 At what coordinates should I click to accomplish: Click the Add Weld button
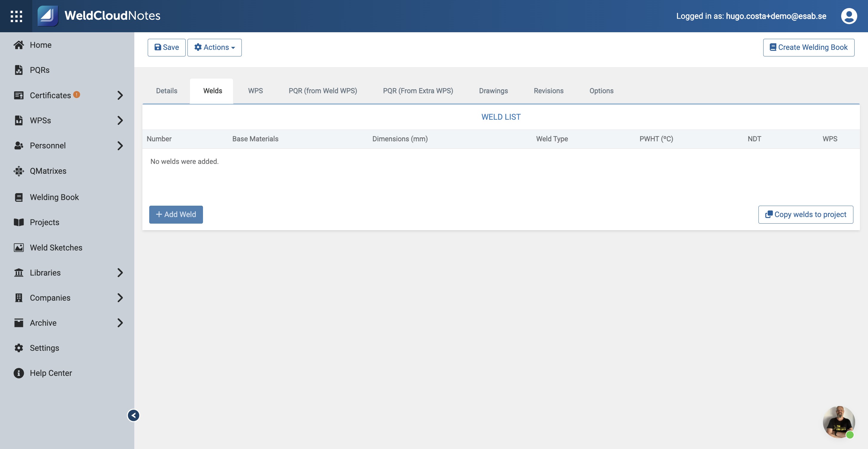click(176, 214)
